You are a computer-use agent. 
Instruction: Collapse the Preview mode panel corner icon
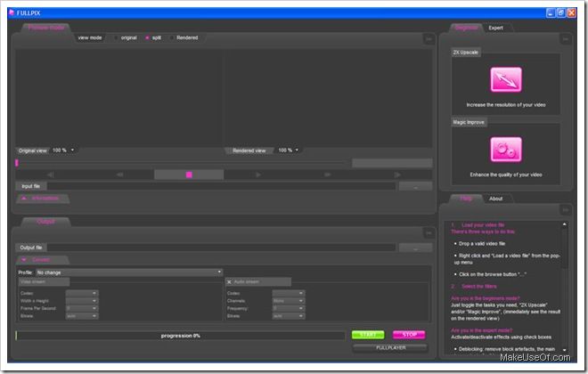click(427, 38)
